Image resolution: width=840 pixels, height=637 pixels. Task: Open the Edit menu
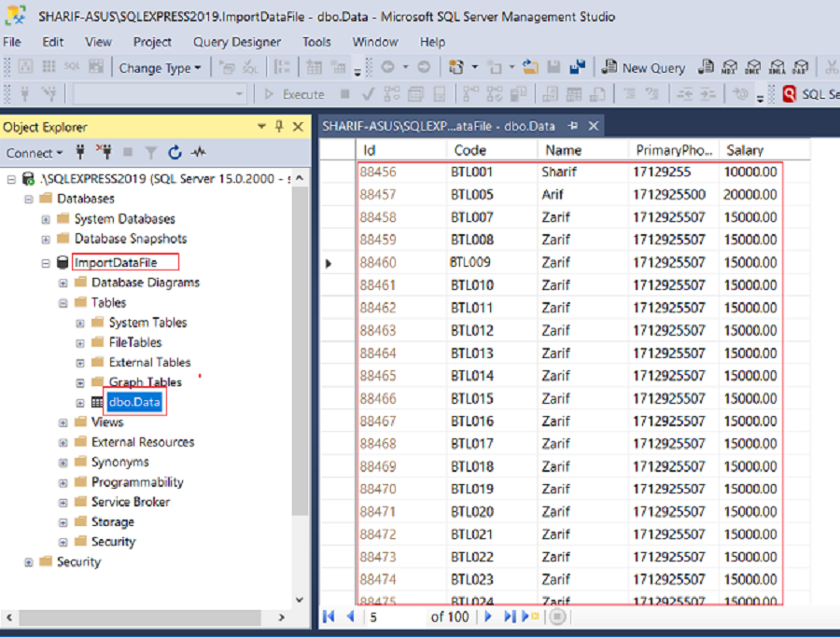point(52,42)
